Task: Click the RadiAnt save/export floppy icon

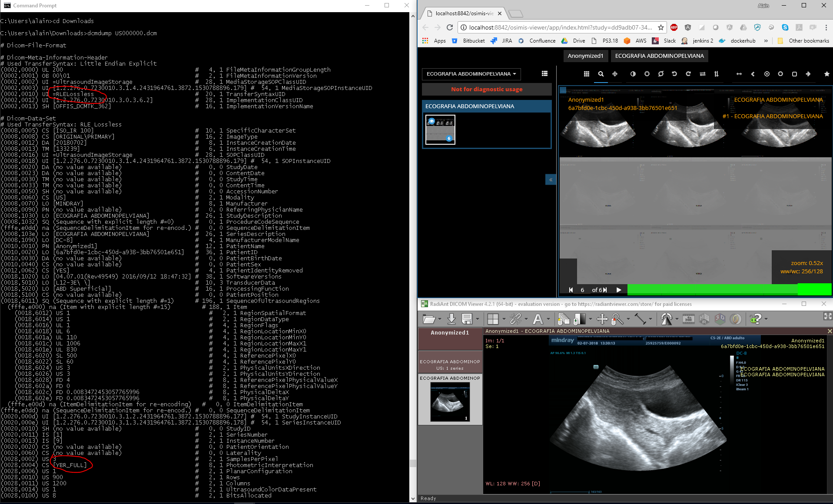Action: coord(467,319)
